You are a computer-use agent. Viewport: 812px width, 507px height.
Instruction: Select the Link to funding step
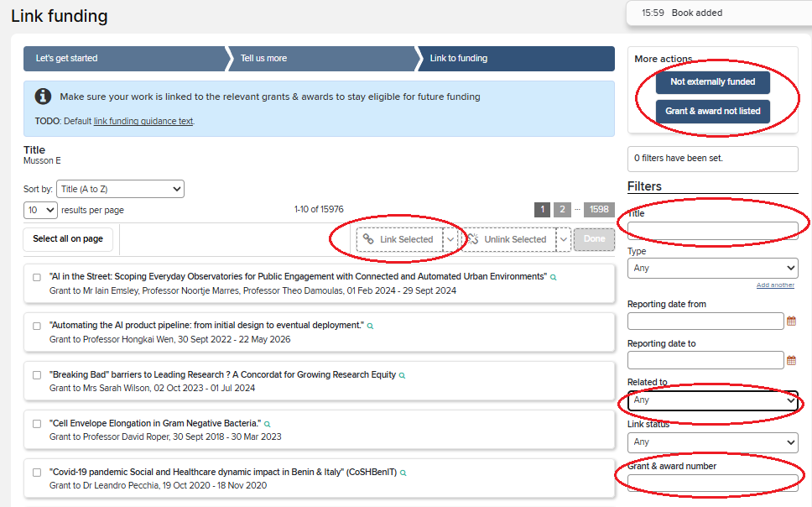pyautogui.click(x=516, y=59)
